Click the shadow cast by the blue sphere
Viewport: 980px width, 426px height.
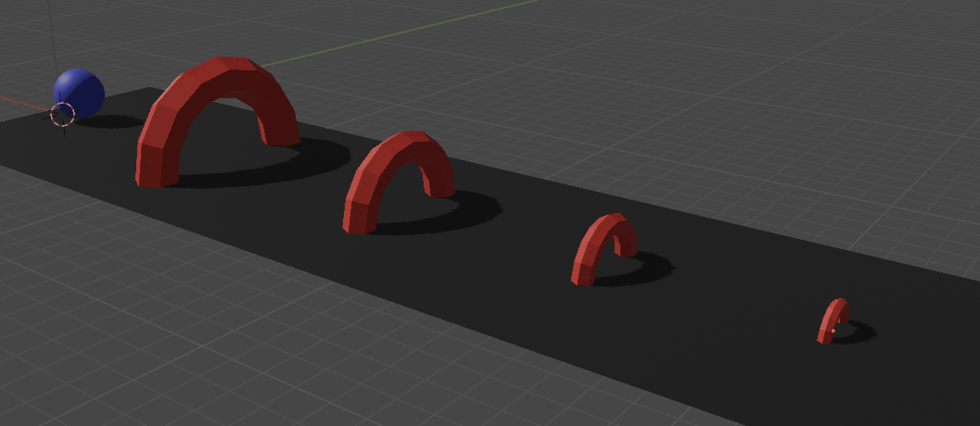pyautogui.click(x=113, y=121)
